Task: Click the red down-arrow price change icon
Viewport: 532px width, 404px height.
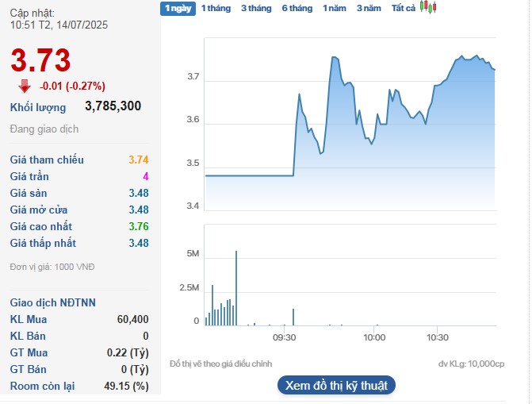Action: click(x=25, y=86)
